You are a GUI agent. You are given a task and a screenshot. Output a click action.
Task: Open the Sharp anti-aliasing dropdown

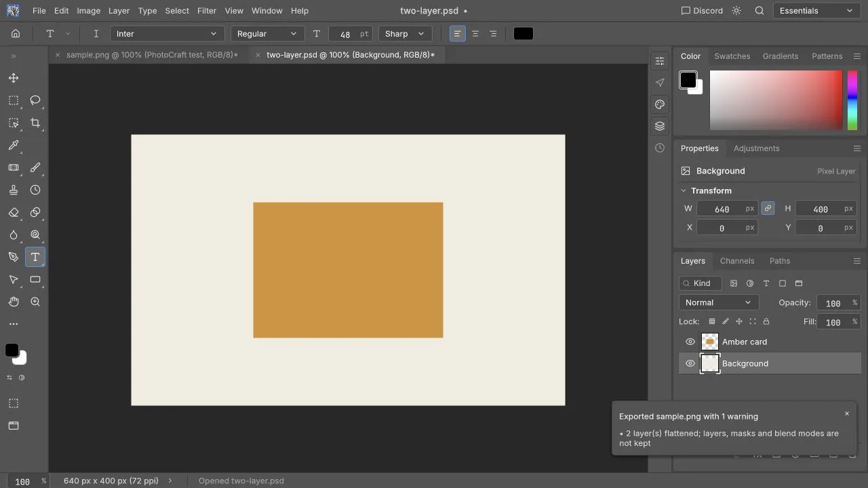click(404, 34)
